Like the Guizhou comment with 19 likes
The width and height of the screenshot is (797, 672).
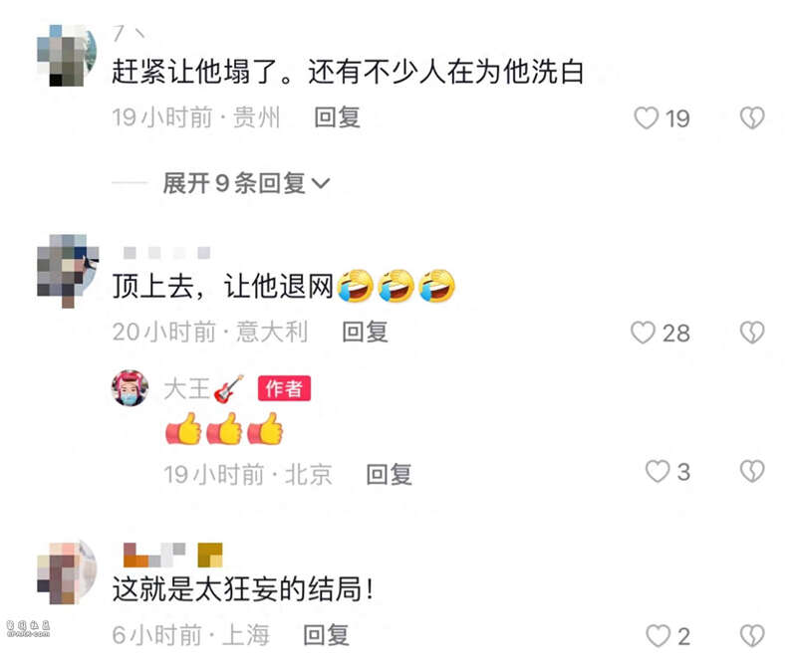[x=647, y=117]
